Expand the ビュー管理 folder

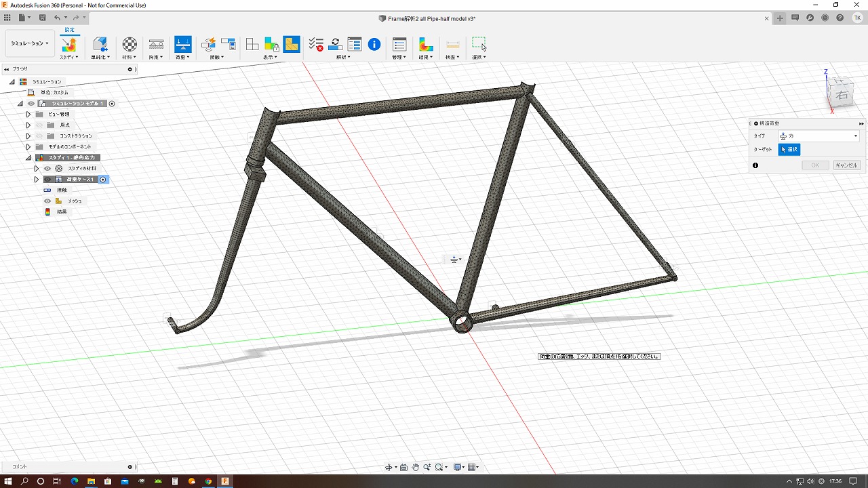click(x=28, y=115)
